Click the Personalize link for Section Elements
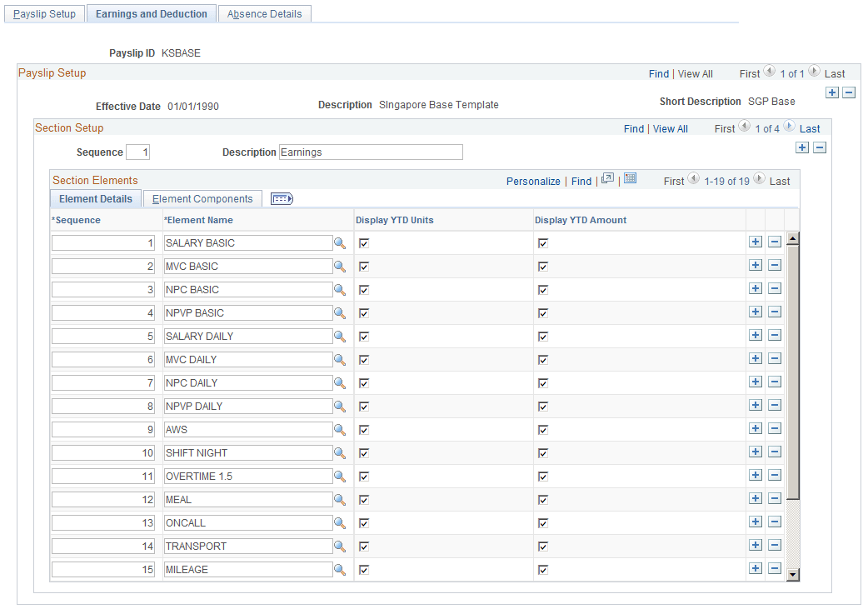This screenshot has width=868, height=609. [533, 180]
